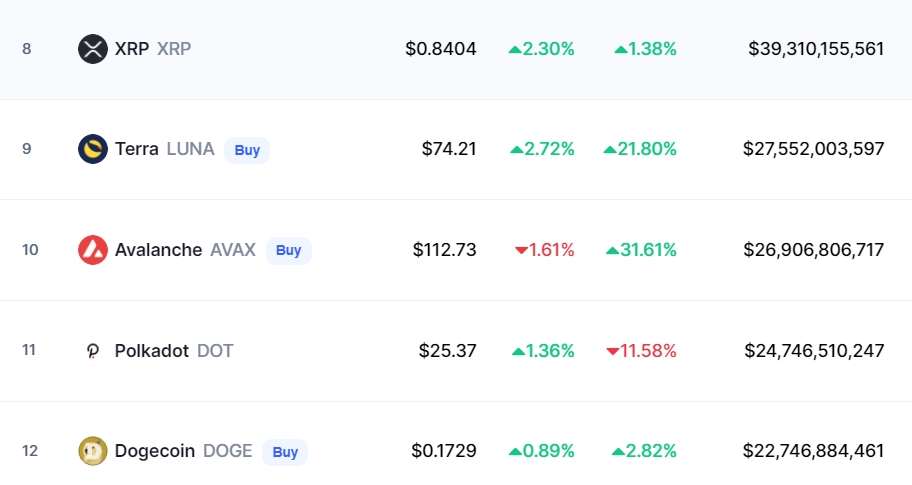Click Avalanche's red 1.61% decline value
Viewport: 912px width, 485px height.
(x=545, y=250)
